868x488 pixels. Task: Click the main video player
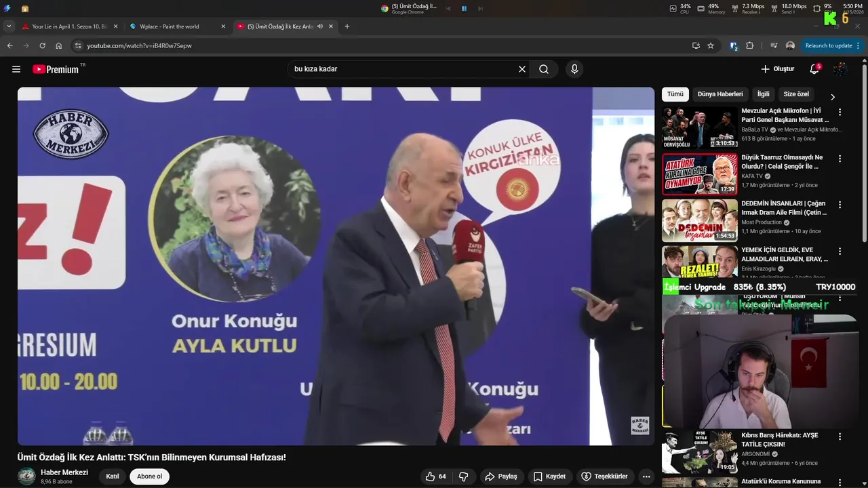click(x=336, y=266)
